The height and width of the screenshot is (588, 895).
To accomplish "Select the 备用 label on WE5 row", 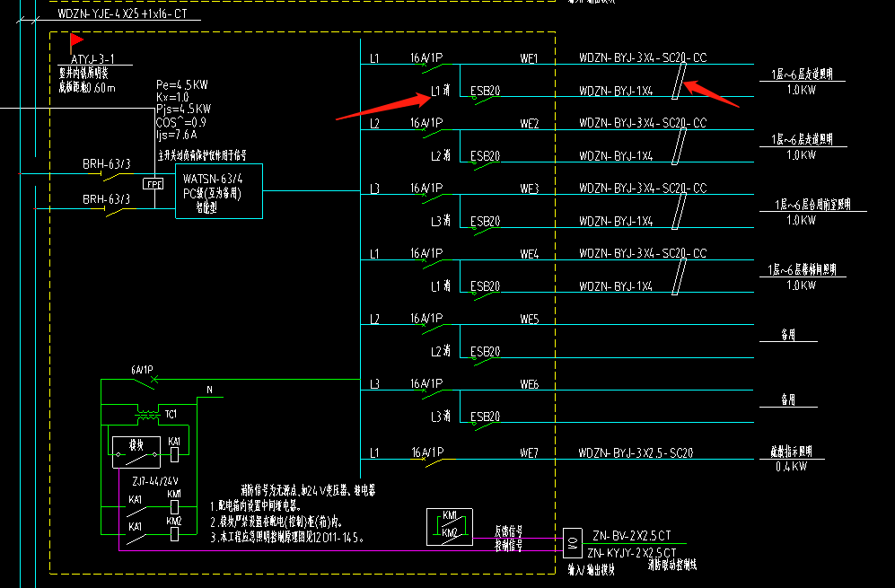I will pos(788,335).
